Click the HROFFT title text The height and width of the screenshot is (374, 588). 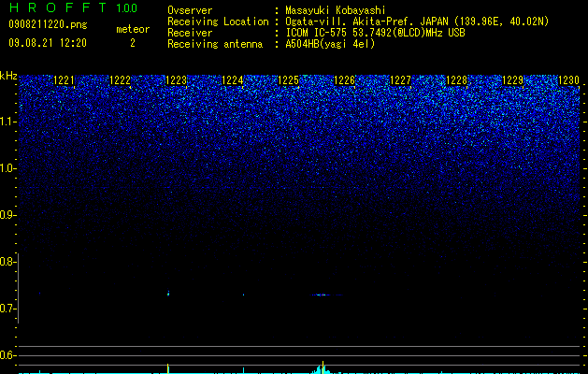pos(58,7)
